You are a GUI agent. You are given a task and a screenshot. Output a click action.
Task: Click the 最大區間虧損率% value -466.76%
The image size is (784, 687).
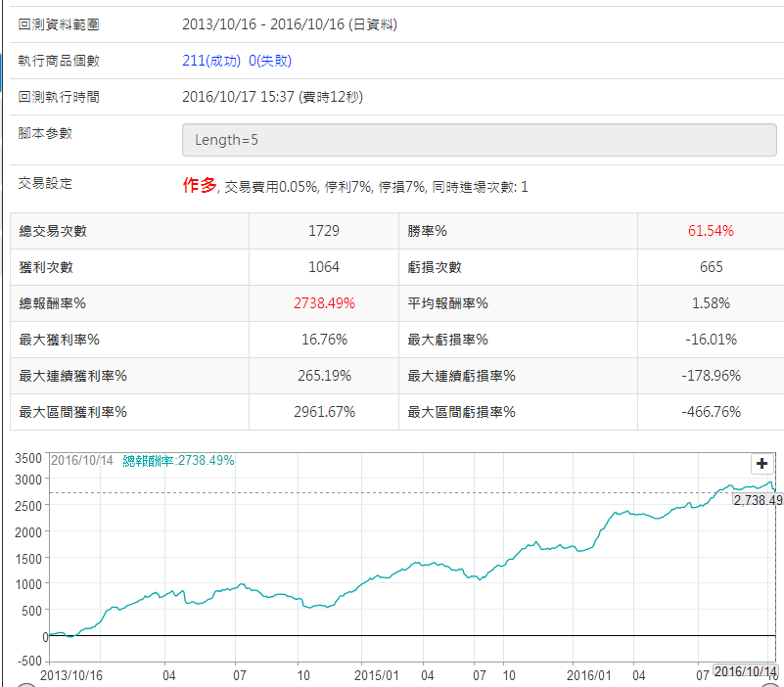(711, 412)
